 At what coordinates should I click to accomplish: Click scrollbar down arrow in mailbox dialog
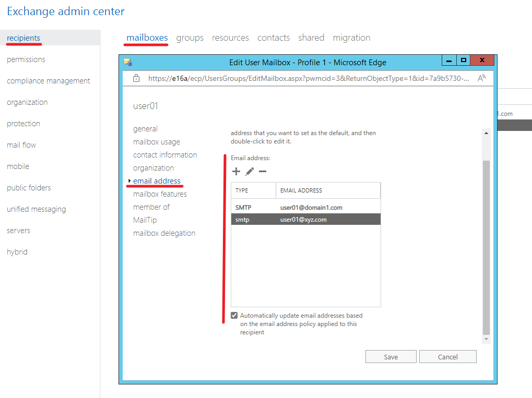click(486, 339)
